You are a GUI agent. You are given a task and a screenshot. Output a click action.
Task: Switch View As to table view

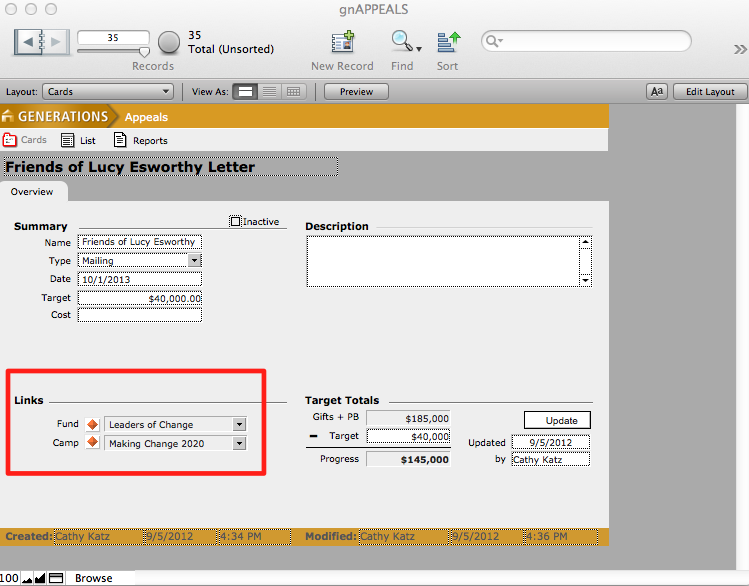tap(293, 92)
